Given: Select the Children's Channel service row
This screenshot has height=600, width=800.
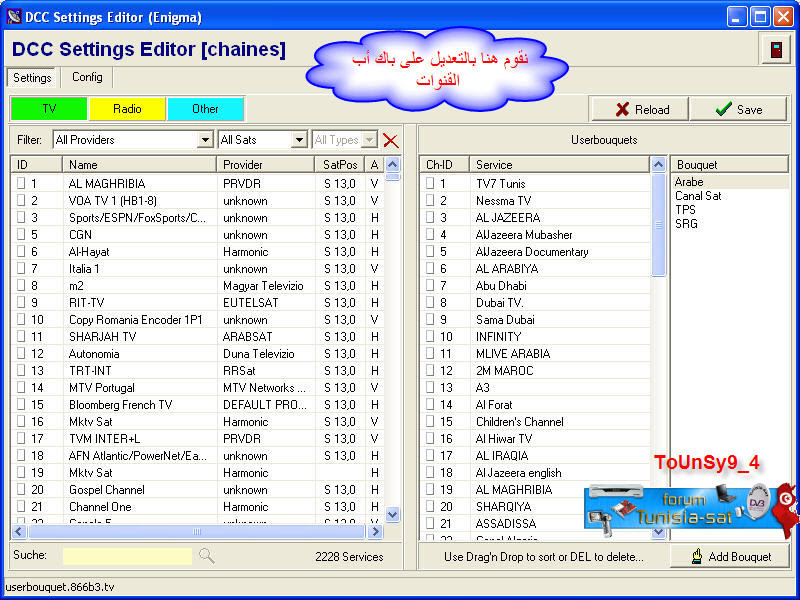Looking at the screenshot, I should point(535,421).
